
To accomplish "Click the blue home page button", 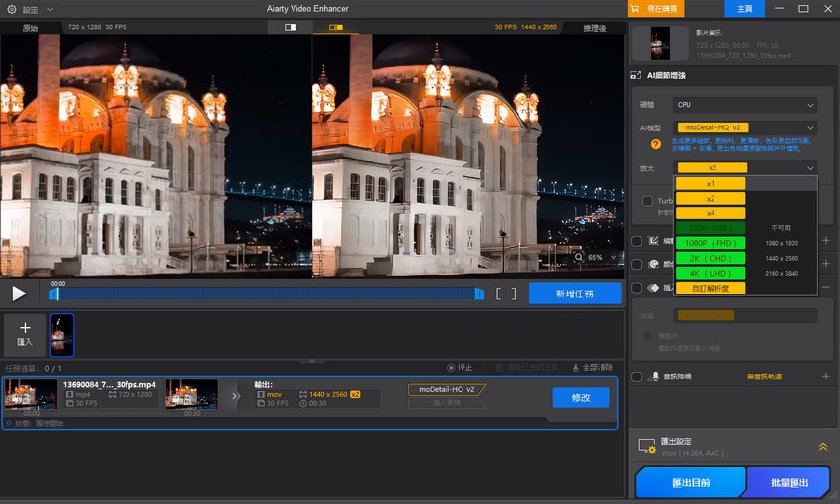I will click(744, 9).
